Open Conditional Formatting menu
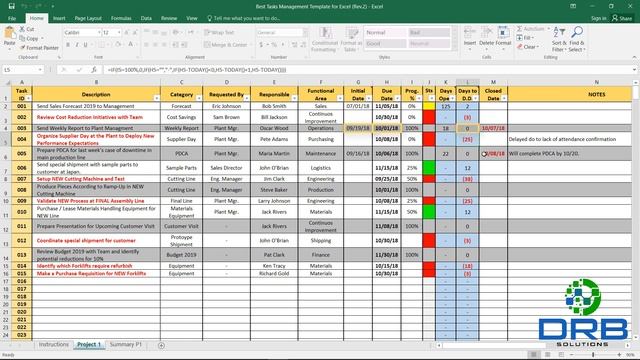Viewport: 640px width, 360px height. click(325, 39)
